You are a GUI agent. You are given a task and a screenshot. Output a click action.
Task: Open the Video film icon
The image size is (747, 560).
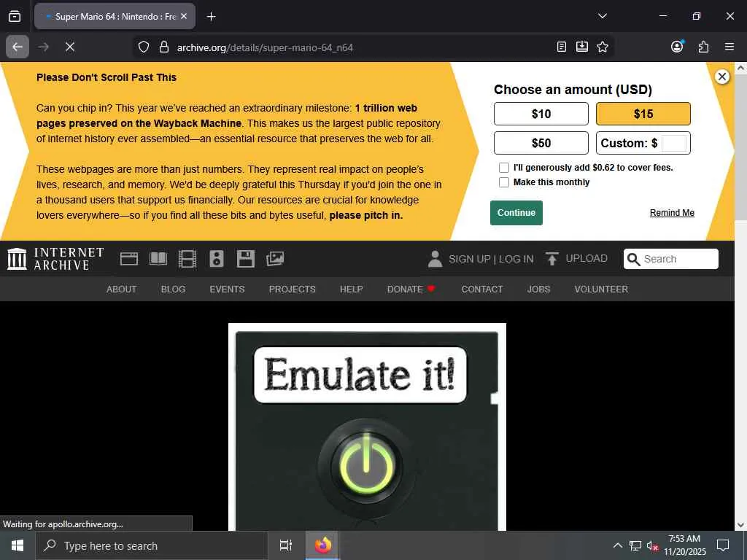(187, 259)
